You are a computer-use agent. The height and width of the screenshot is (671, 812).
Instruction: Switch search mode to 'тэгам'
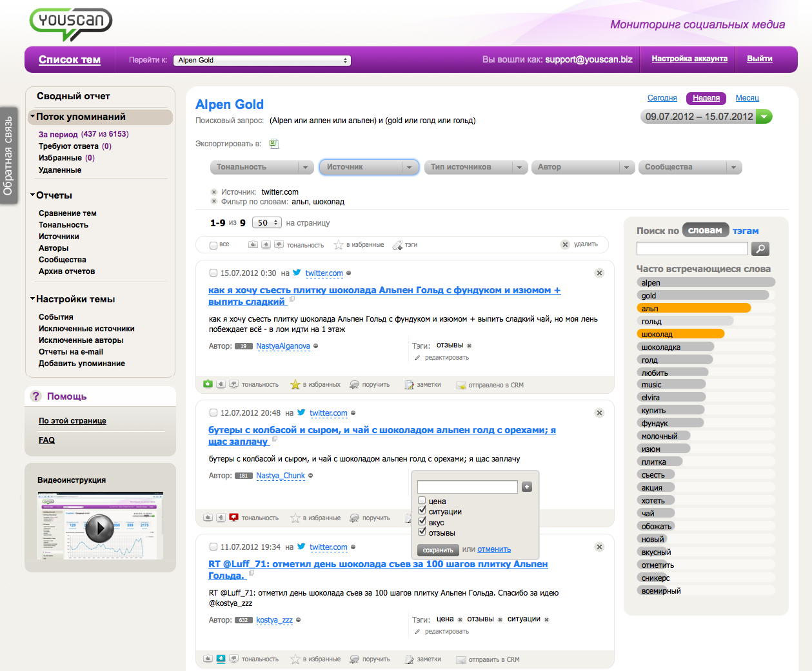[745, 231]
